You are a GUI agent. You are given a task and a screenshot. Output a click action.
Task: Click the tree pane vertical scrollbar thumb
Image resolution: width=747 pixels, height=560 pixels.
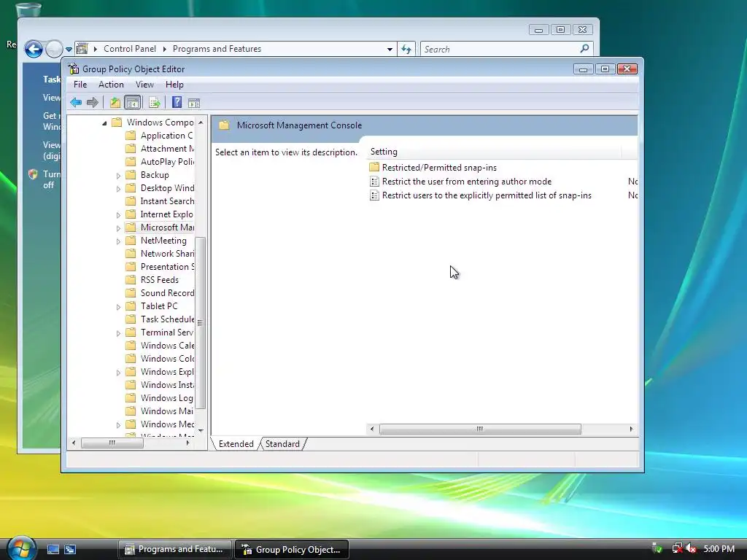201,323
